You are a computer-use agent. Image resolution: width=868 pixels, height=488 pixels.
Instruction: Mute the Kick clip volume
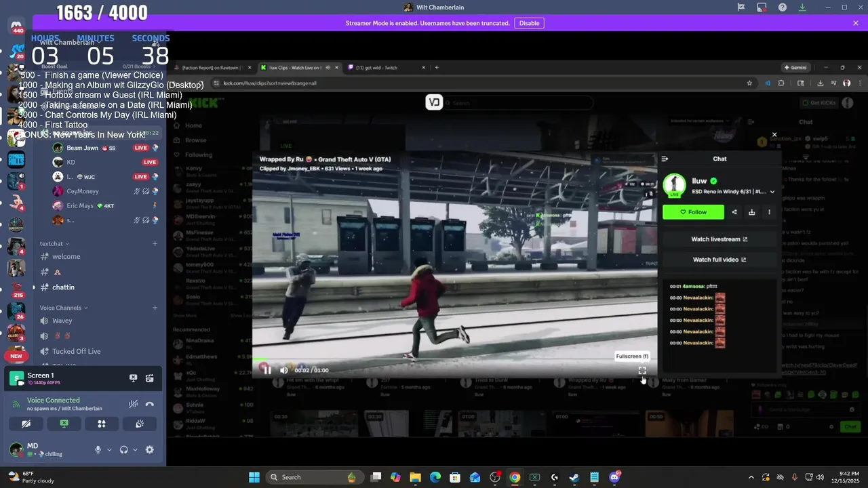pos(283,370)
